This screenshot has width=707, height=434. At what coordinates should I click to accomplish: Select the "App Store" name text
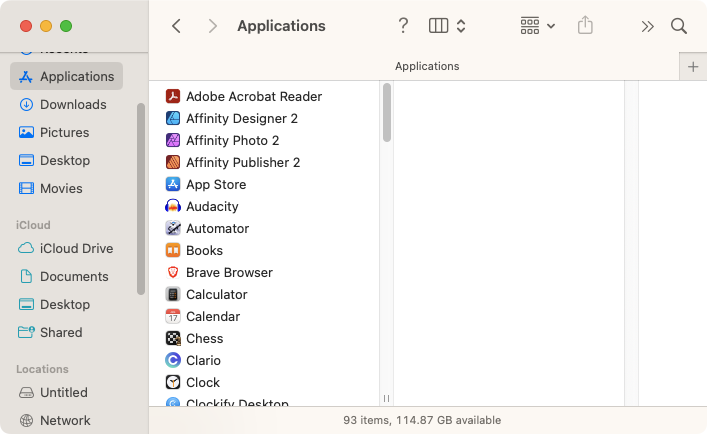(x=216, y=184)
